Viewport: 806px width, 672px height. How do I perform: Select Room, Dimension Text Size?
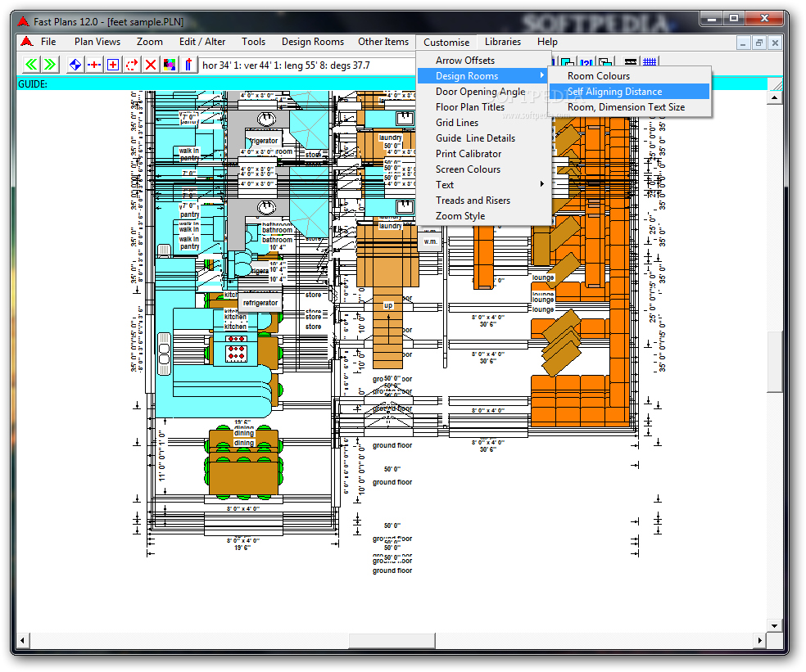click(x=630, y=107)
